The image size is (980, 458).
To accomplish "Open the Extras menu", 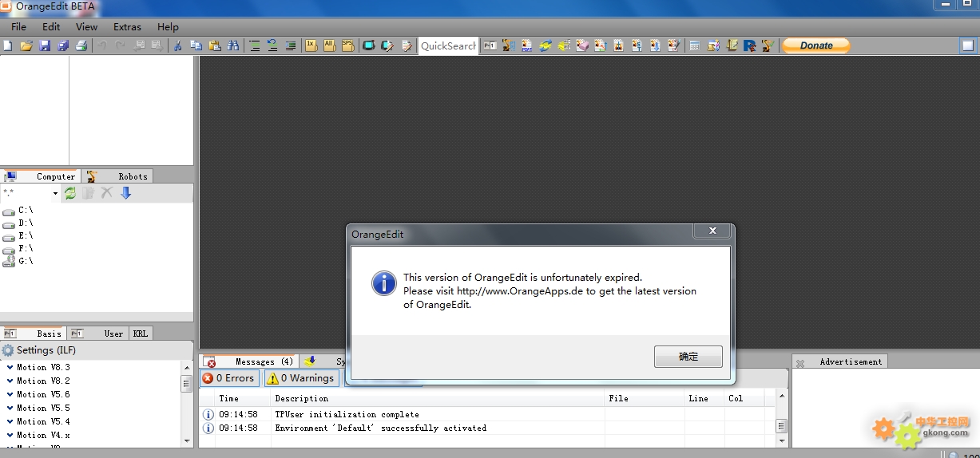I will coord(127,26).
